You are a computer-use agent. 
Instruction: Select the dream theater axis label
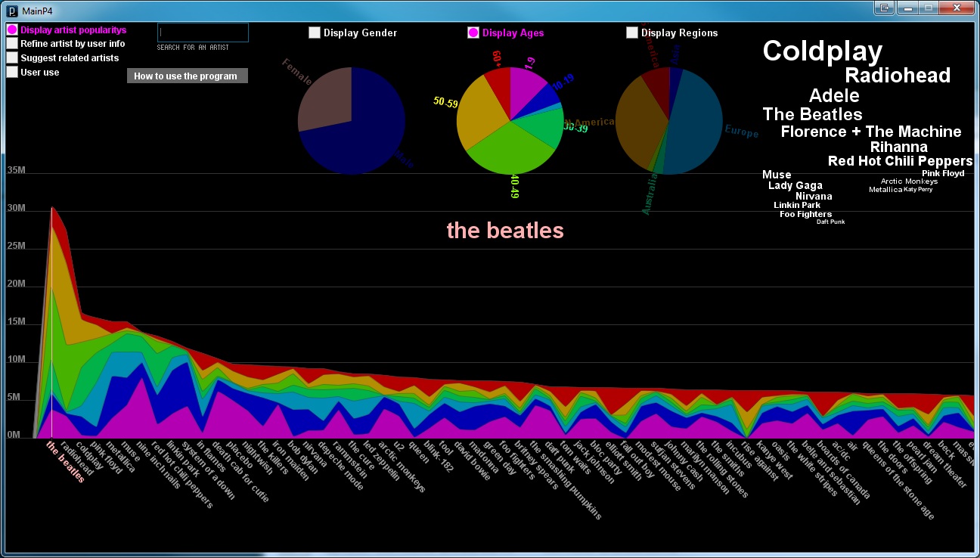tap(945, 463)
